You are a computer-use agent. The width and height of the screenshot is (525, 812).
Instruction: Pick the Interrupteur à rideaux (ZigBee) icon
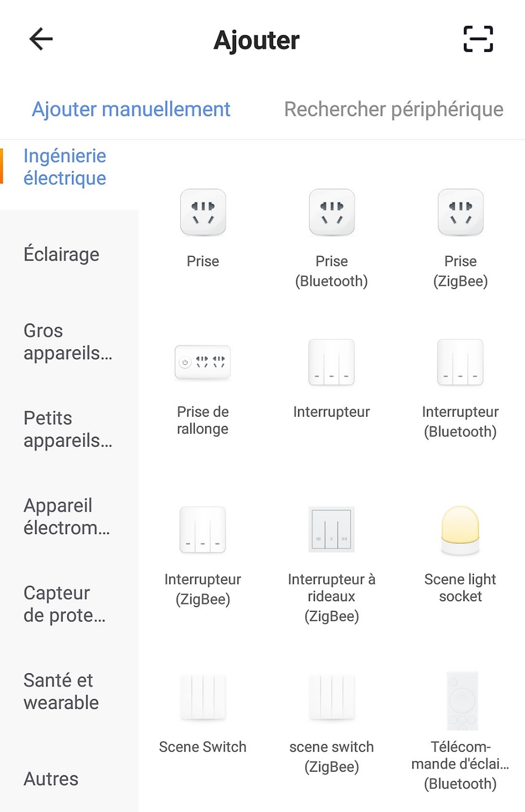[x=332, y=529]
